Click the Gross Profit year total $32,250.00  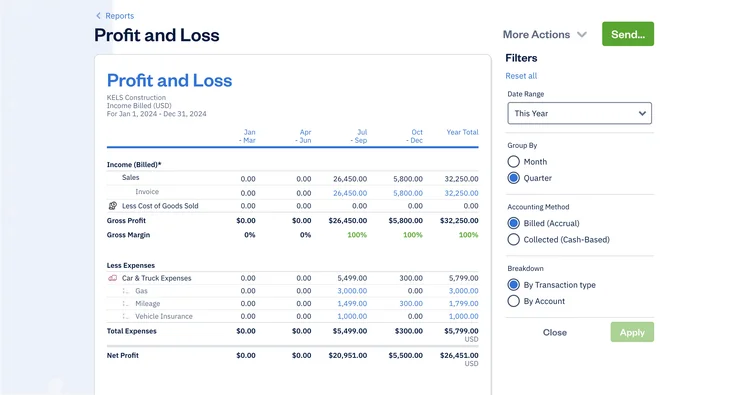click(459, 221)
